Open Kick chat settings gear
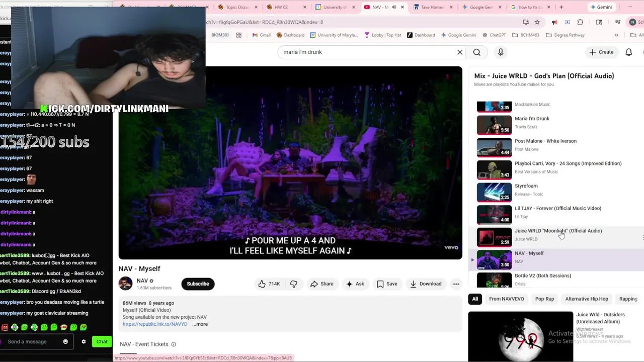644x362 pixels. 84,342
